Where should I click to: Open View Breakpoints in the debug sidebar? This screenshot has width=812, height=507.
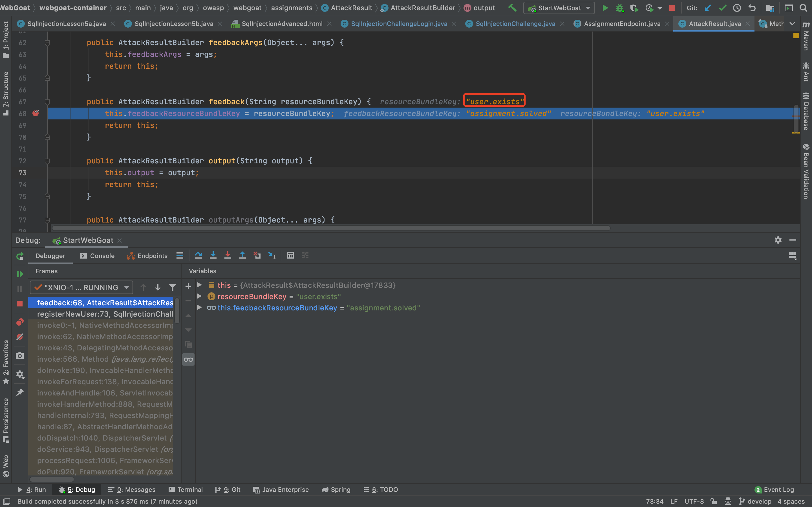pos(20,322)
